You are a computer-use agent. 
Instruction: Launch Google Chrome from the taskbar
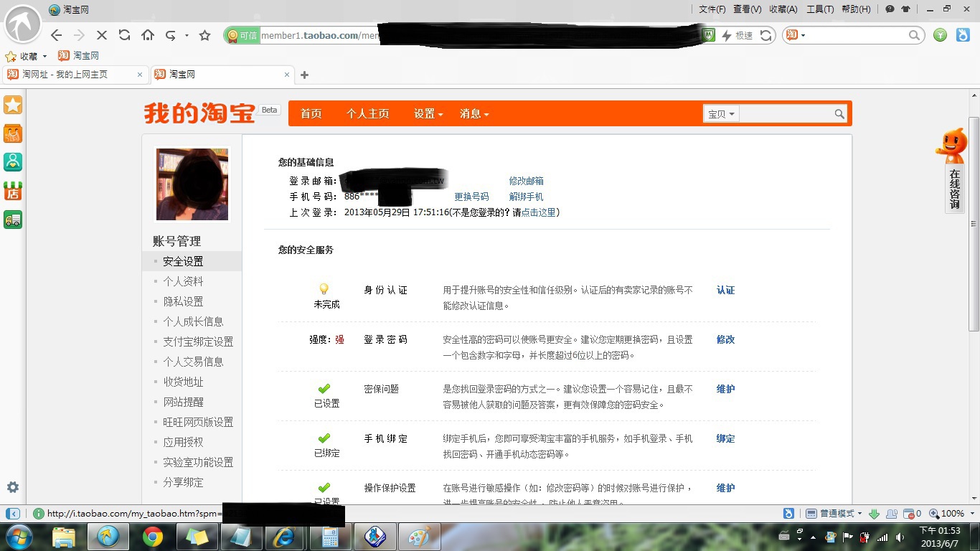tap(152, 537)
